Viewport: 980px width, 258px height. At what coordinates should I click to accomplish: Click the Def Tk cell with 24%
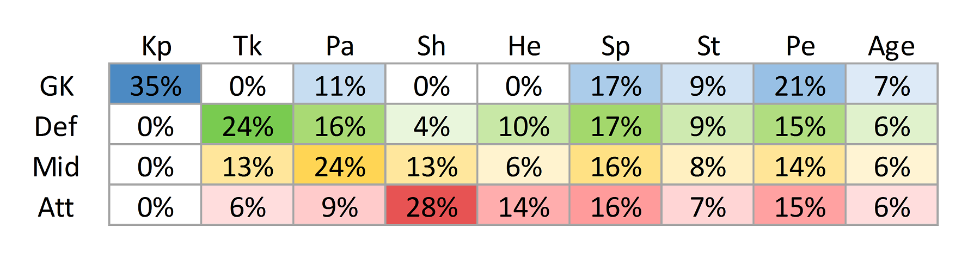pos(248,124)
